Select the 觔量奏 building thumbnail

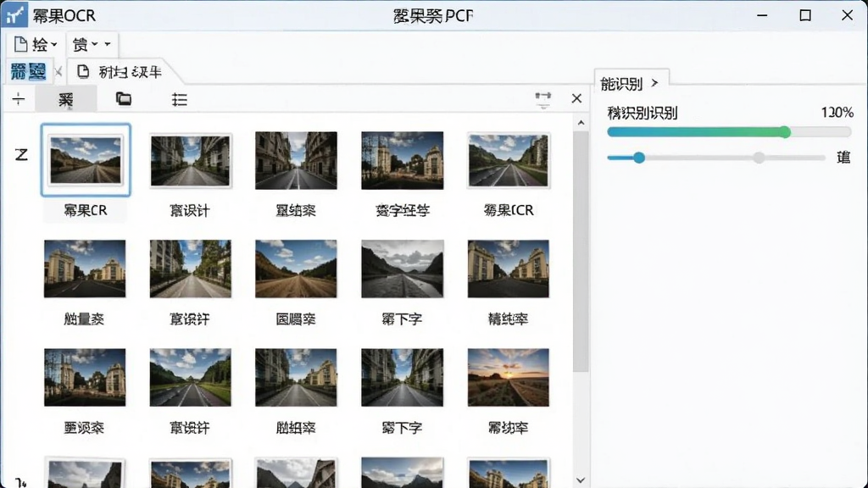point(85,269)
